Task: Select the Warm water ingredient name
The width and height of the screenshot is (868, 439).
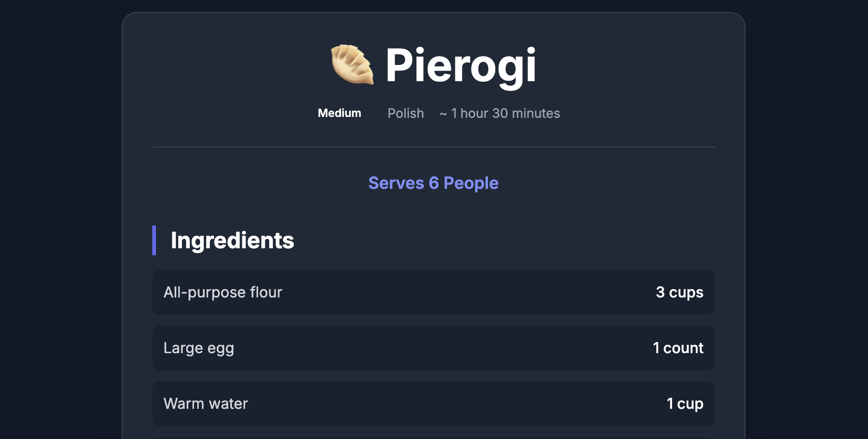Action: 206,404
